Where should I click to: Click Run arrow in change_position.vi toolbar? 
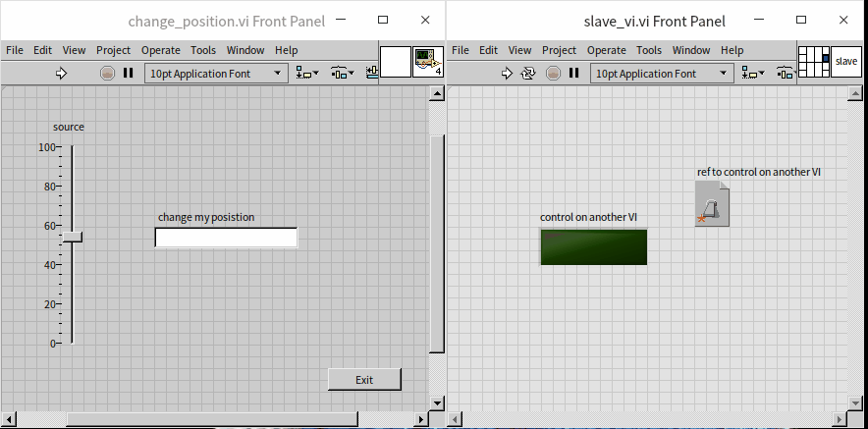61,73
